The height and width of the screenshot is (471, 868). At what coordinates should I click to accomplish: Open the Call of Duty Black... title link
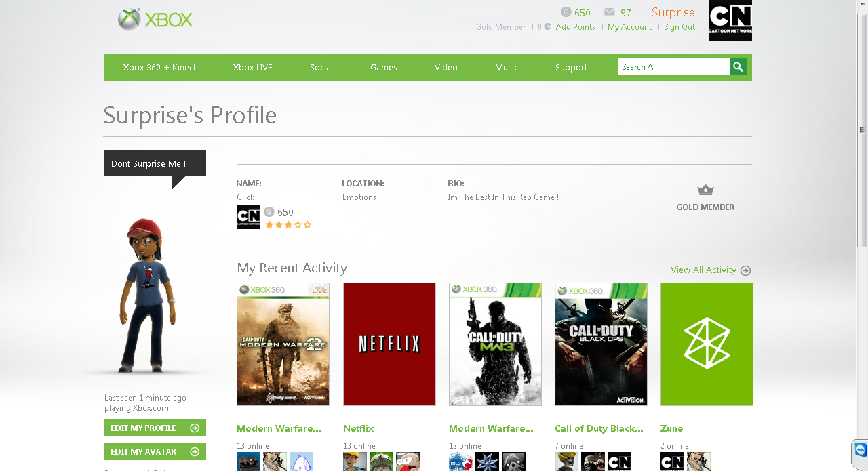click(599, 428)
